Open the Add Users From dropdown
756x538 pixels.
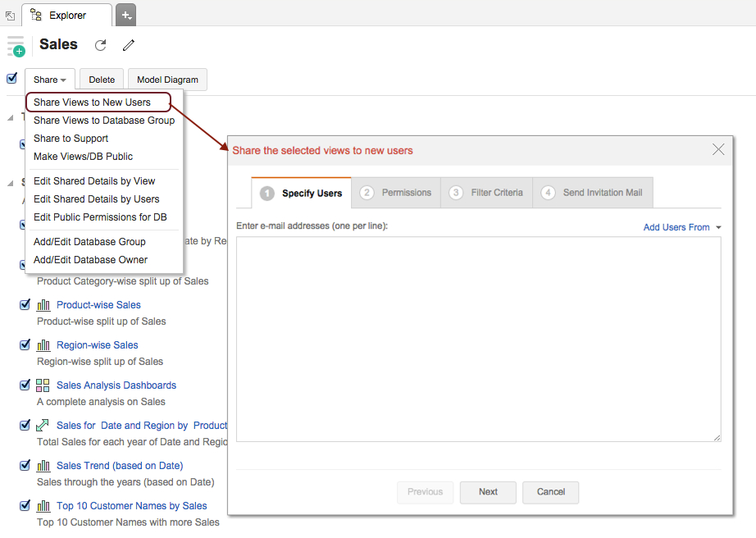click(x=681, y=227)
